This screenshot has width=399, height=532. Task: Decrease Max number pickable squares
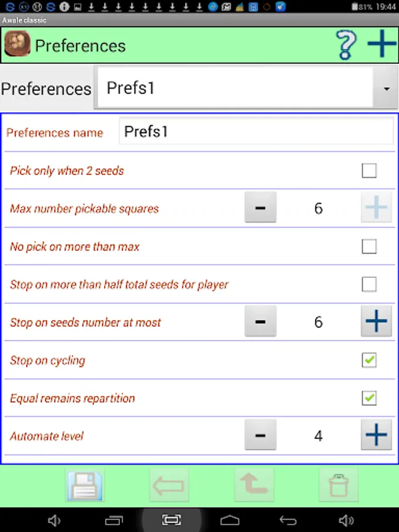260,208
